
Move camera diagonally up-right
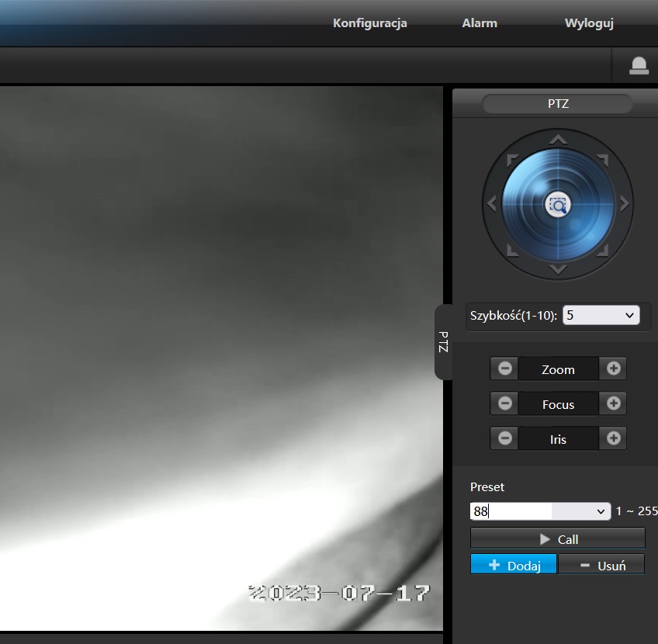point(603,160)
